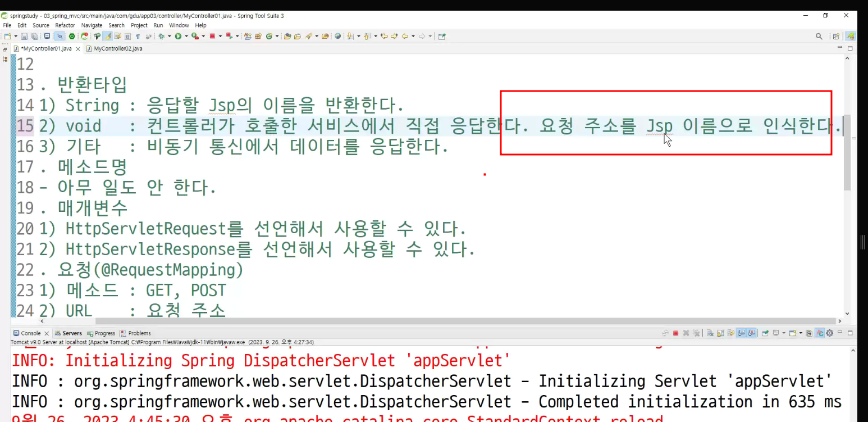Minimize the Console panel view

click(x=840, y=333)
